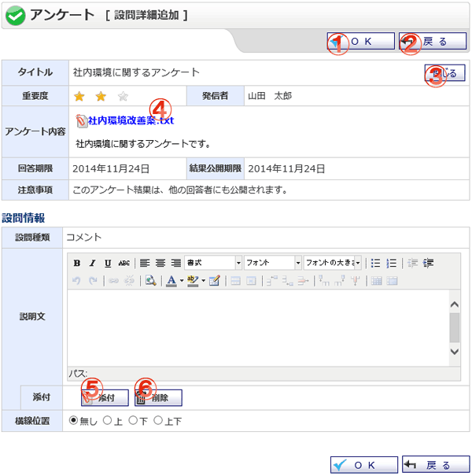Click the insert column before icon
The width and height of the screenshot is (472, 476).
(x=324, y=281)
